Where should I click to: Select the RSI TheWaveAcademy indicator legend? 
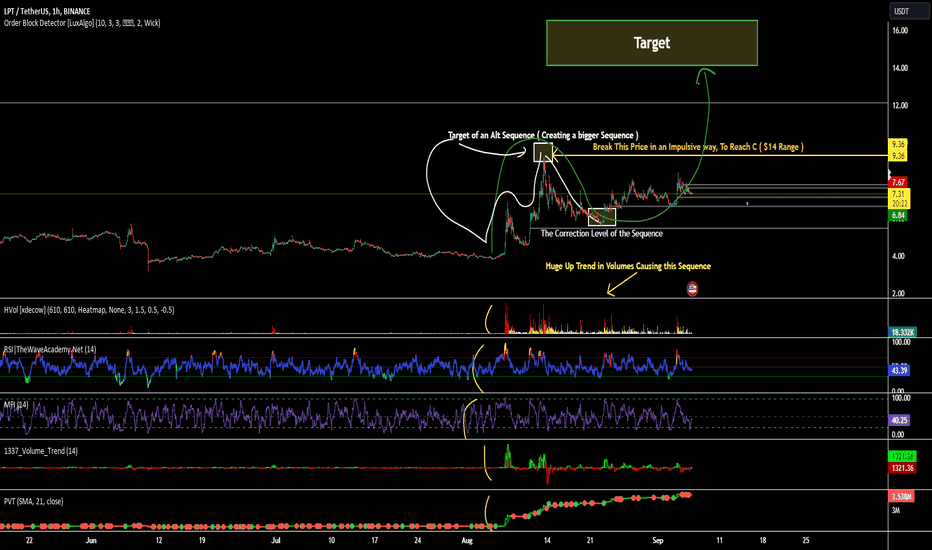50,350
